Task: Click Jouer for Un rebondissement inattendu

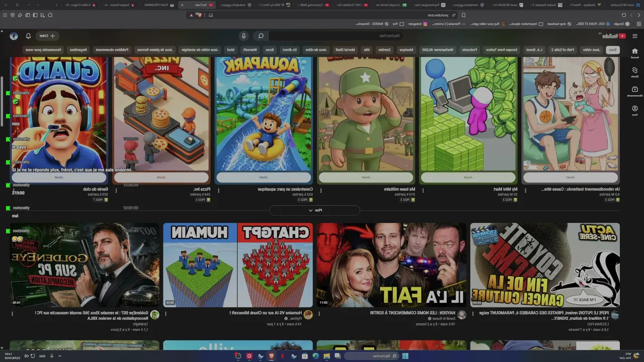Action: tap(571, 177)
